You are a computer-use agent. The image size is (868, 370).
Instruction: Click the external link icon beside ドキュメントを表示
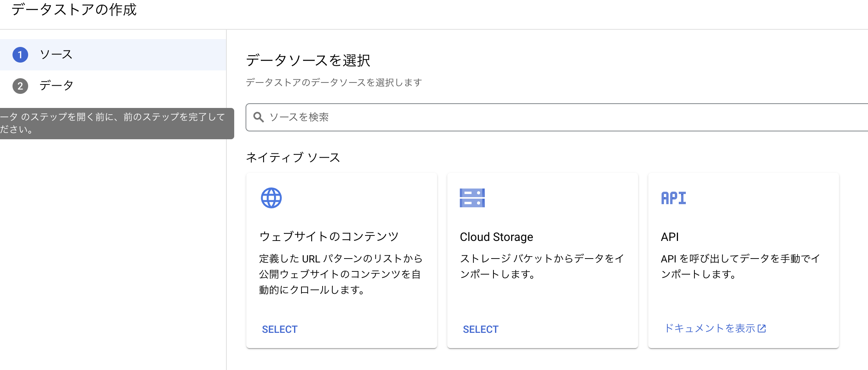coord(762,329)
